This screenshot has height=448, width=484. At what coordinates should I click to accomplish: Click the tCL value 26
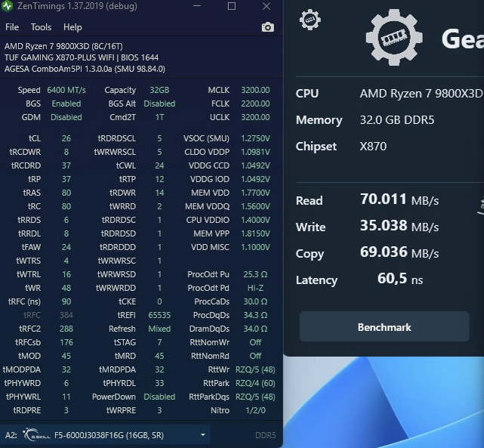[66, 138]
